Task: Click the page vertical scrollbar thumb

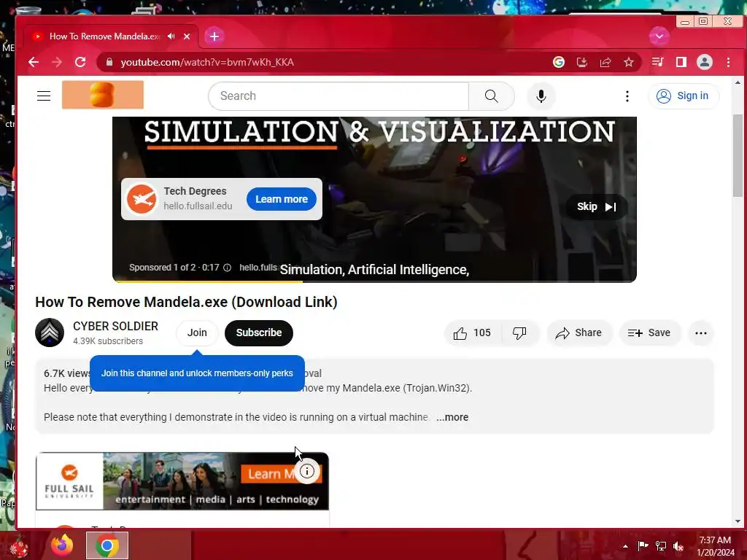Action: (x=738, y=155)
